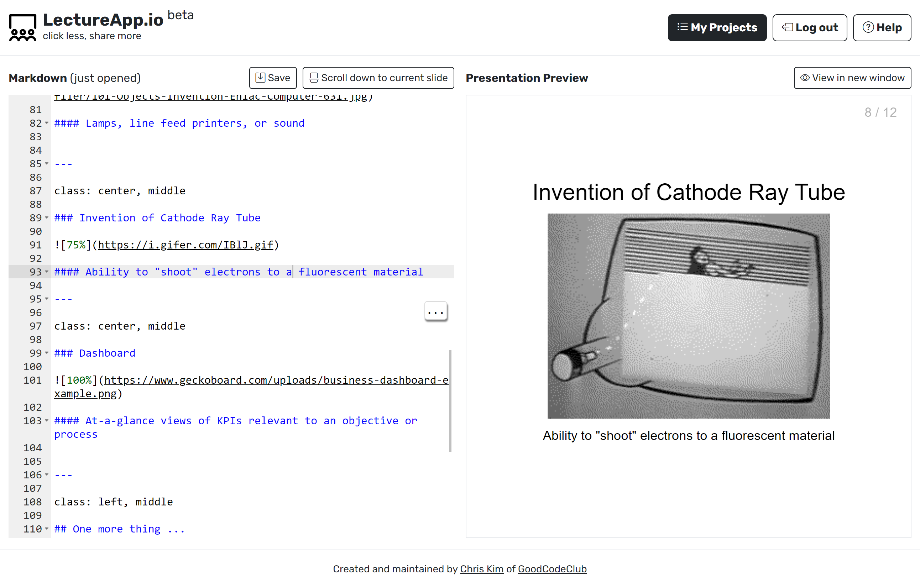This screenshot has height=588, width=920.
Task: Collapse the fold arrow at line 95
Action: pos(47,299)
